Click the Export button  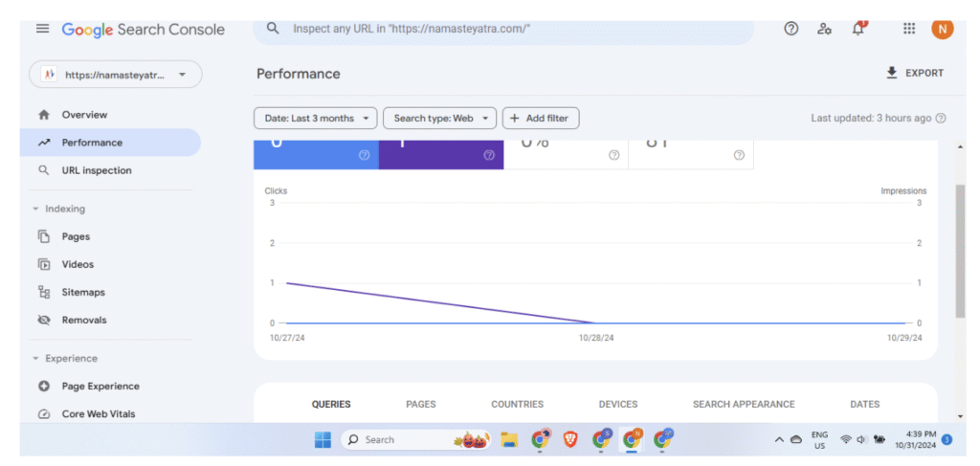tap(915, 73)
